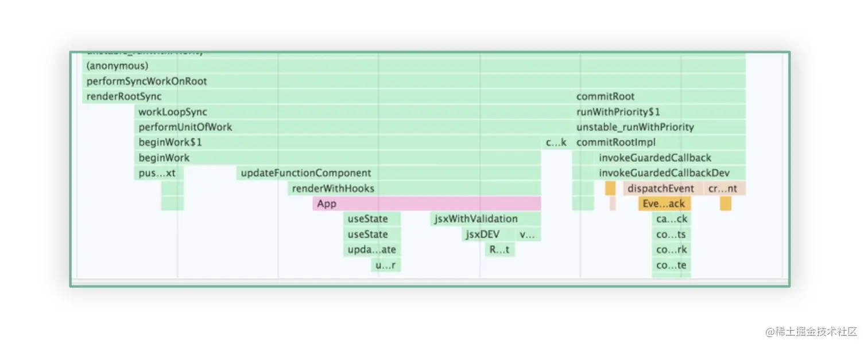Click the jsxDEV call frame
The width and height of the screenshot is (868, 348).
click(x=489, y=234)
